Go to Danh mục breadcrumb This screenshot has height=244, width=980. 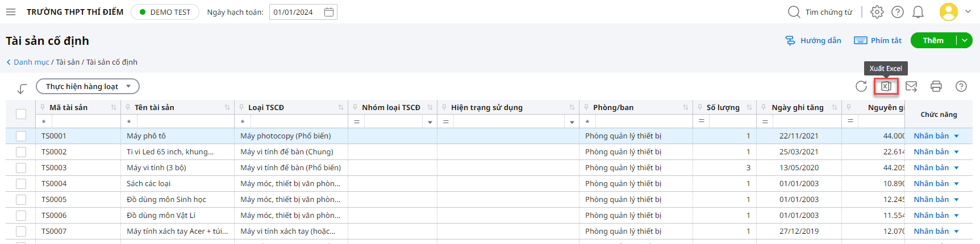pos(31,62)
